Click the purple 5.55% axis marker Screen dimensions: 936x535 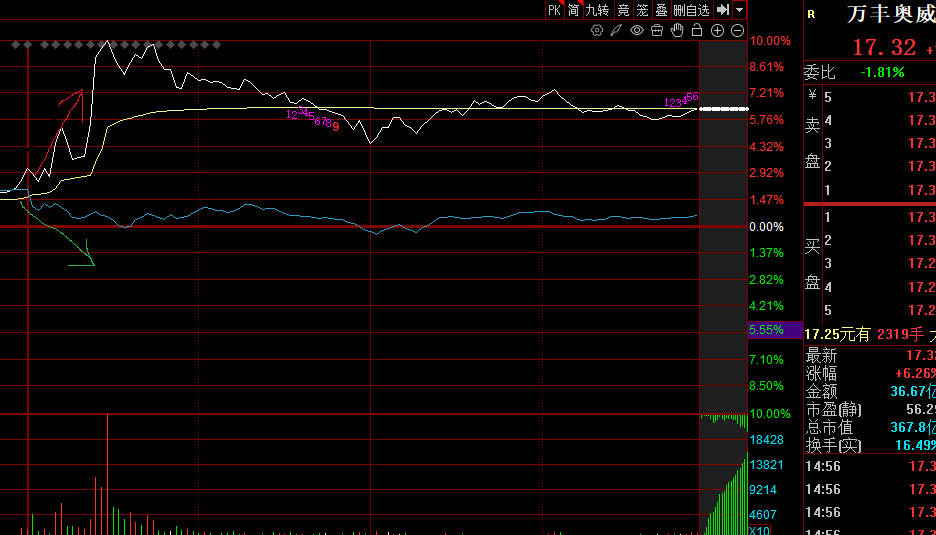(766, 330)
